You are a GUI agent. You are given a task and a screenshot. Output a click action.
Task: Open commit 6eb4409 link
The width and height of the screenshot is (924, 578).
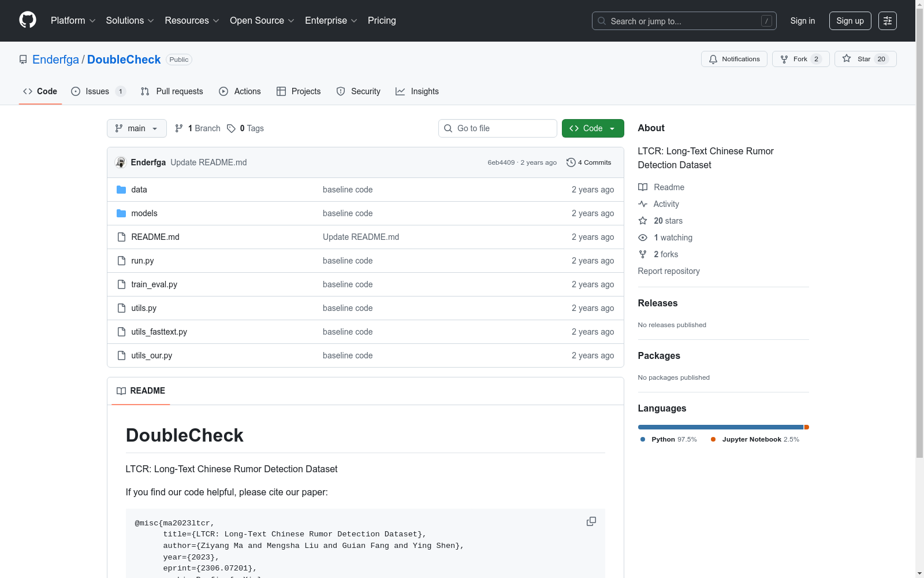(501, 162)
